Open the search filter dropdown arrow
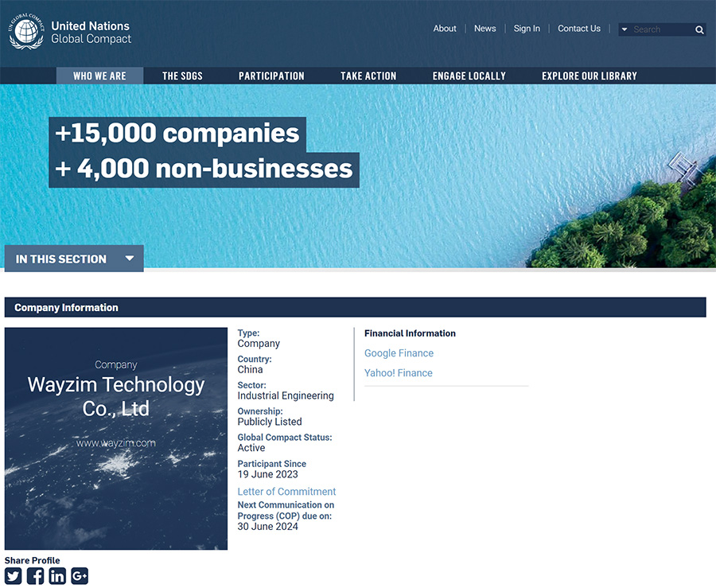The height and width of the screenshot is (588, 716). tap(625, 29)
